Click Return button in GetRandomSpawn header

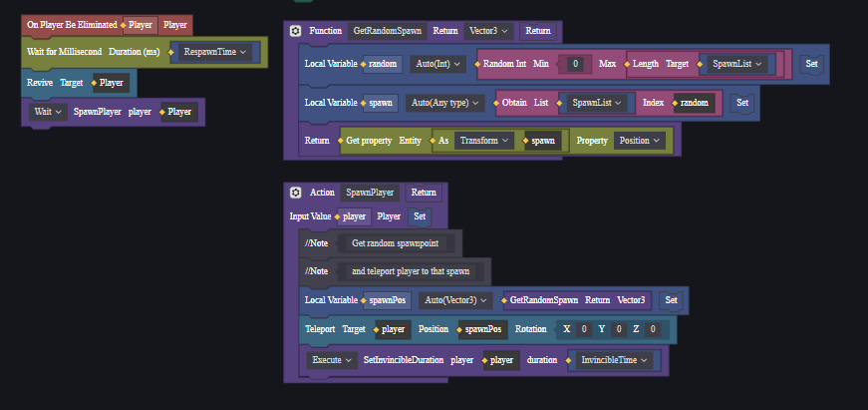coord(538,31)
